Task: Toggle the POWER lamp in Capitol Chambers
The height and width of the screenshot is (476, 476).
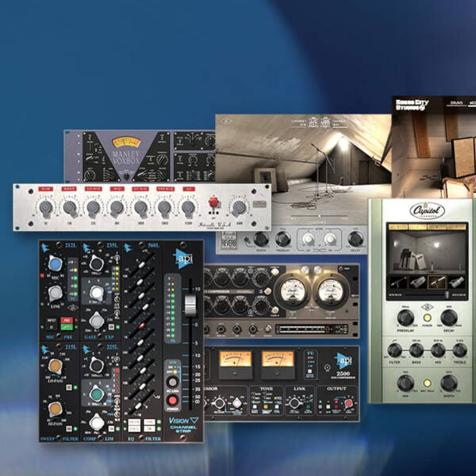Action: pos(427,318)
